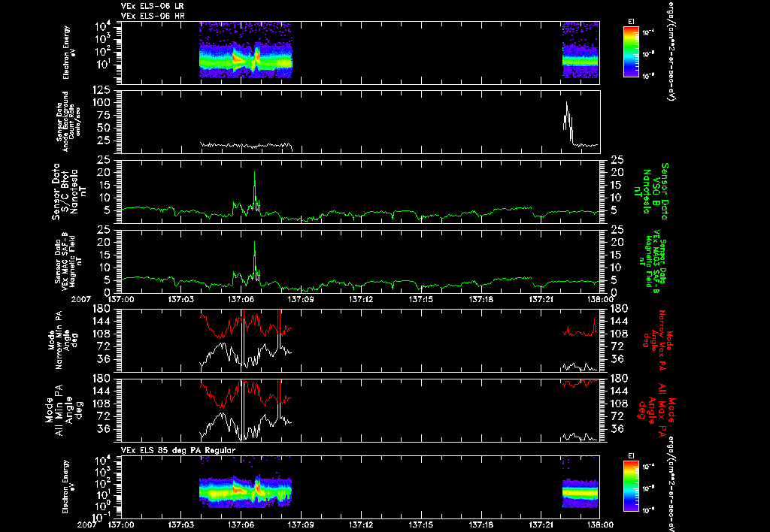Screen dimensions: 770x532
Task: Click the bottom panel 'Electron Energy eV' axis label
Action: (x=68, y=486)
